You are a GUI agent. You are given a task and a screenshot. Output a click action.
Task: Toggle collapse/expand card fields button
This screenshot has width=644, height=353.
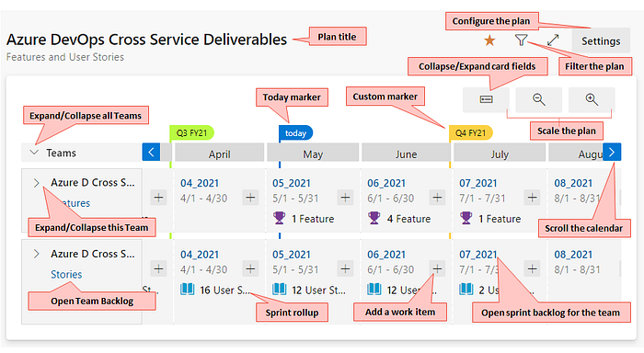[487, 99]
